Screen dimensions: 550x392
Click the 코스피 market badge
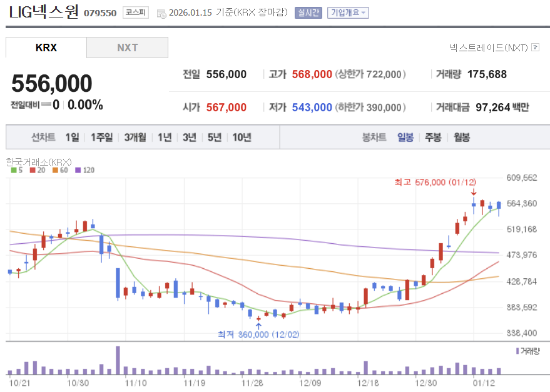coord(135,13)
